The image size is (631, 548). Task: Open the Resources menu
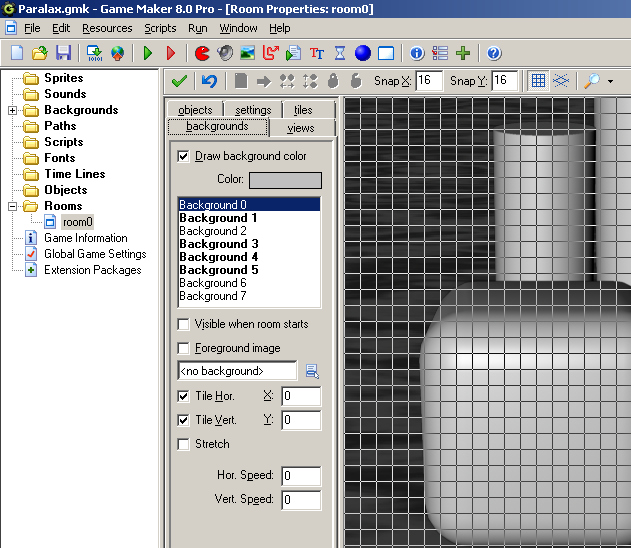107,28
